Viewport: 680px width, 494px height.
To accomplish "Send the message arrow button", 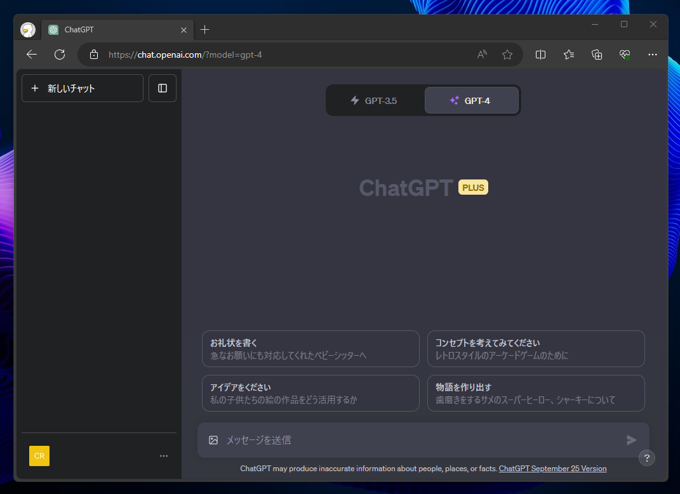I will (631, 440).
